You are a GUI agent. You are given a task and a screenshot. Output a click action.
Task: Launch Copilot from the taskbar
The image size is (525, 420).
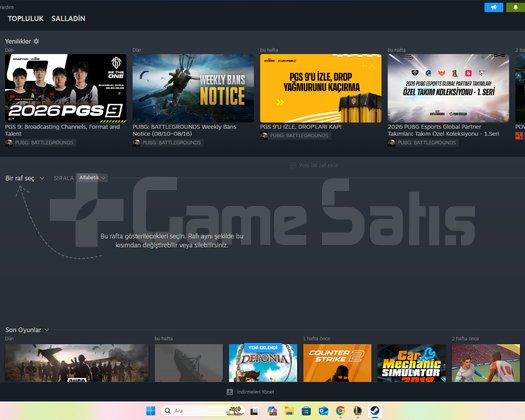click(x=272, y=411)
